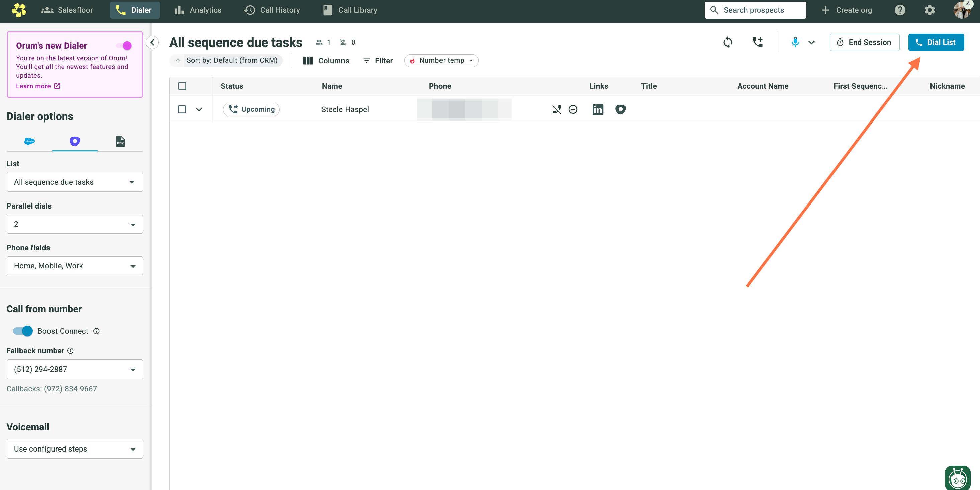Click the refresh sync list icon
980x490 pixels.
coord(728,42)
